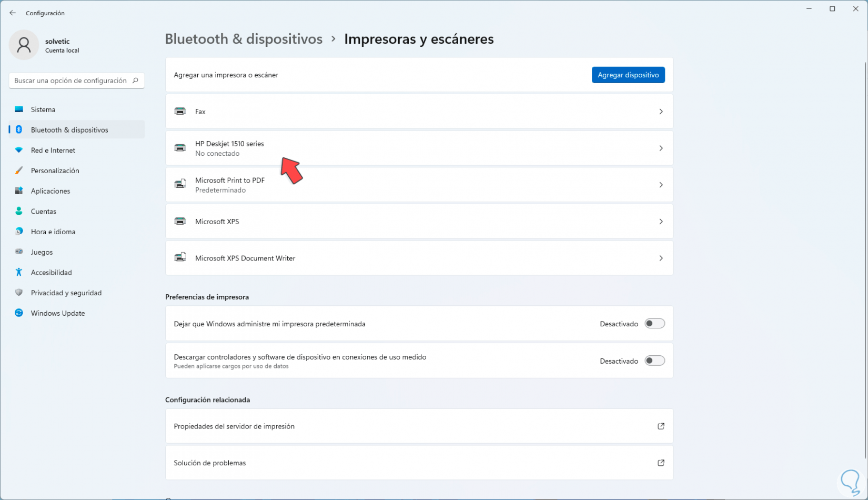Open the Sistema settings section
Screen dimensions: 868x500
(x=43, y=109)
